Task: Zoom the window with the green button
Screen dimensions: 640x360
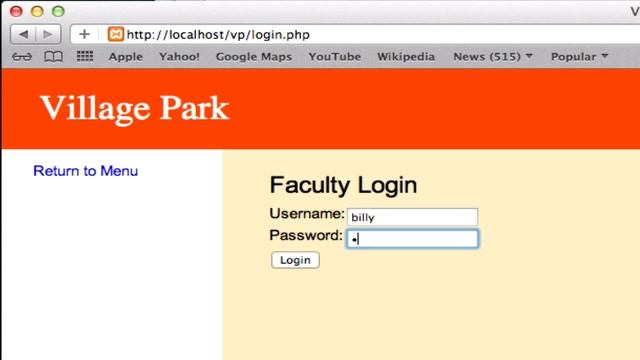Action: coord(58,11)
